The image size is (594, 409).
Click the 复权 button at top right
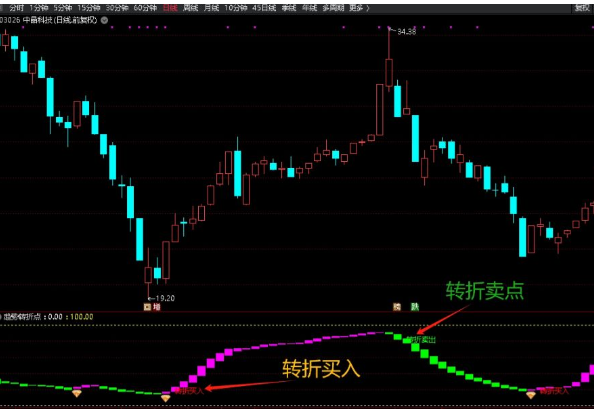[x=582, y=8]
